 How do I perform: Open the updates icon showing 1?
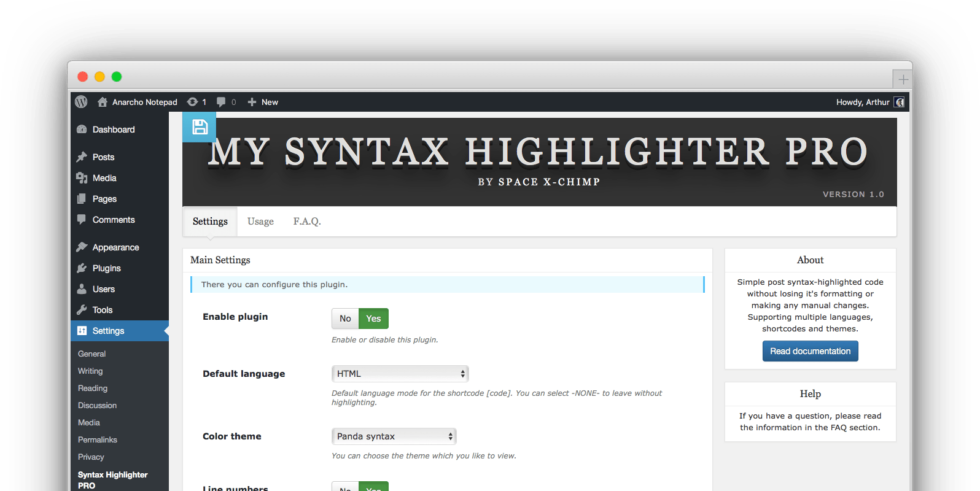pyautogui.click(x=193, y=102)
